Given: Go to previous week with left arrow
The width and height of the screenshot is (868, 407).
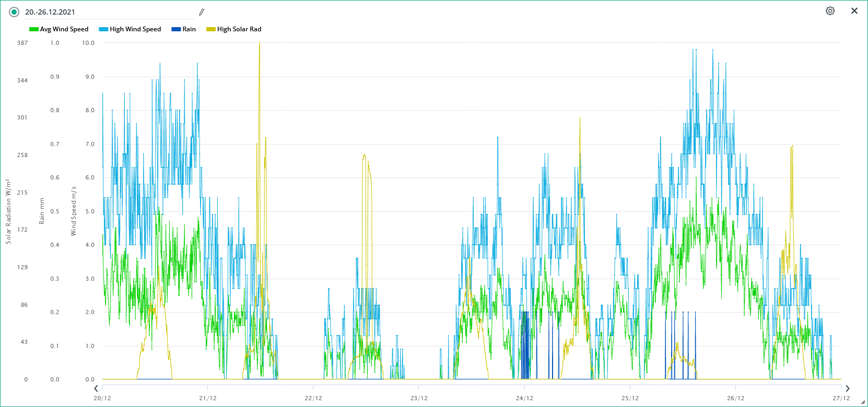Looking at the screenshot, I should (96, 388).
